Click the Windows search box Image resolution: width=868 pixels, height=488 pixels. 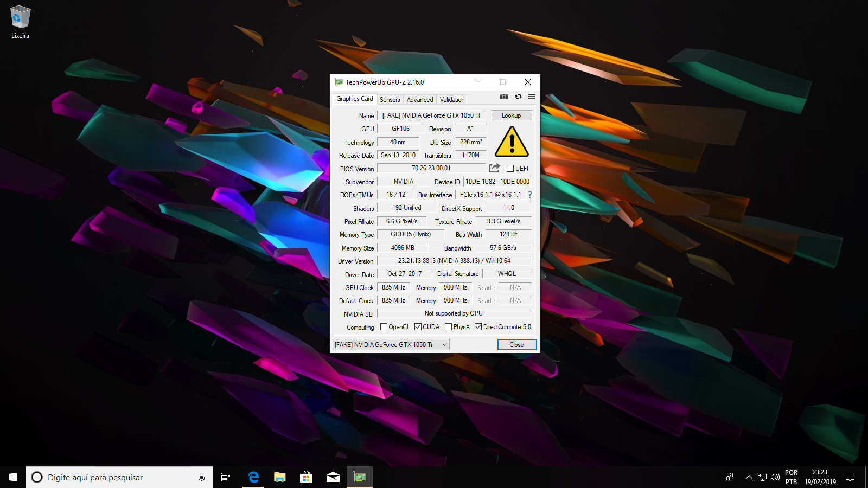pos(118,477)
